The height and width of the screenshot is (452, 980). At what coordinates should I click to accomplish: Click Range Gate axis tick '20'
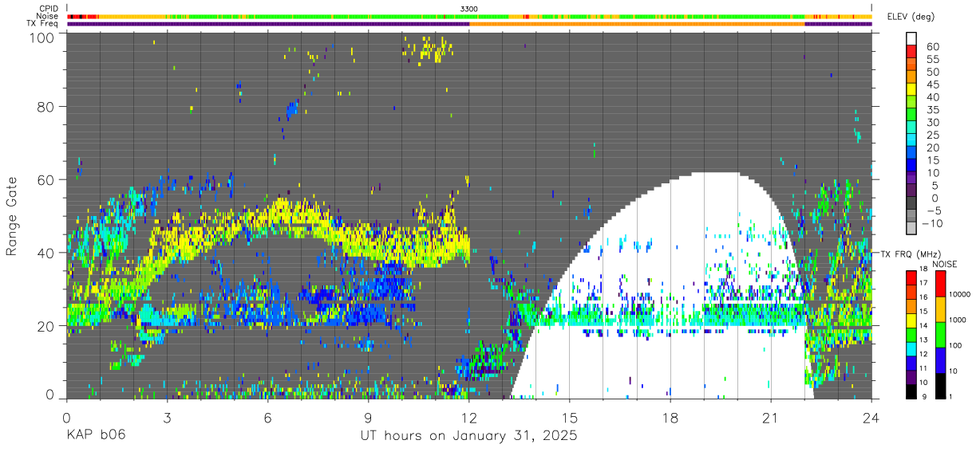pyautogui.click(x=47, y=326)
